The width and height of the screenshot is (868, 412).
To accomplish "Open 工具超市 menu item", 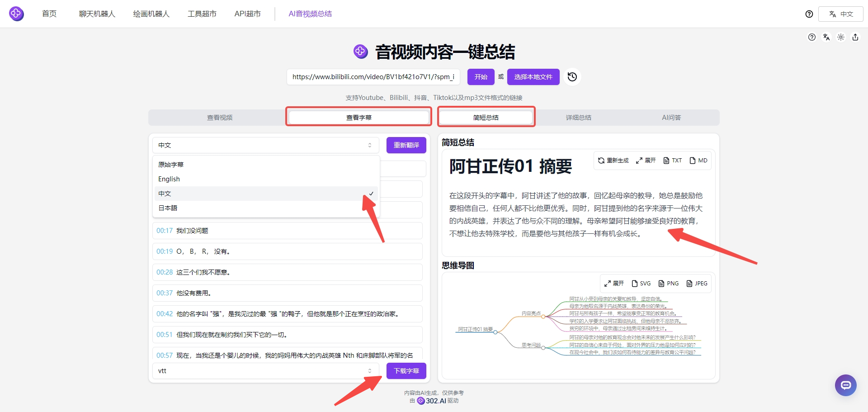I will [x=202, y=14].
